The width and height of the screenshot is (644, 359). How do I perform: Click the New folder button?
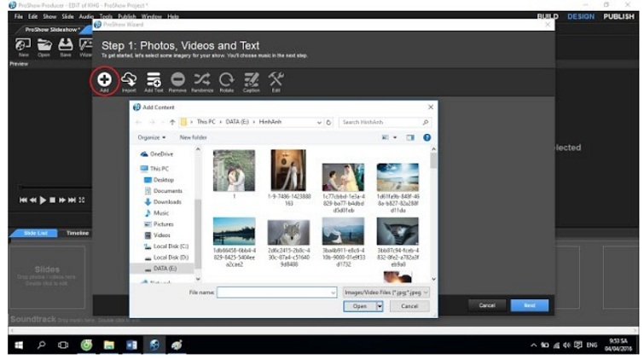[x=193, y=136]
